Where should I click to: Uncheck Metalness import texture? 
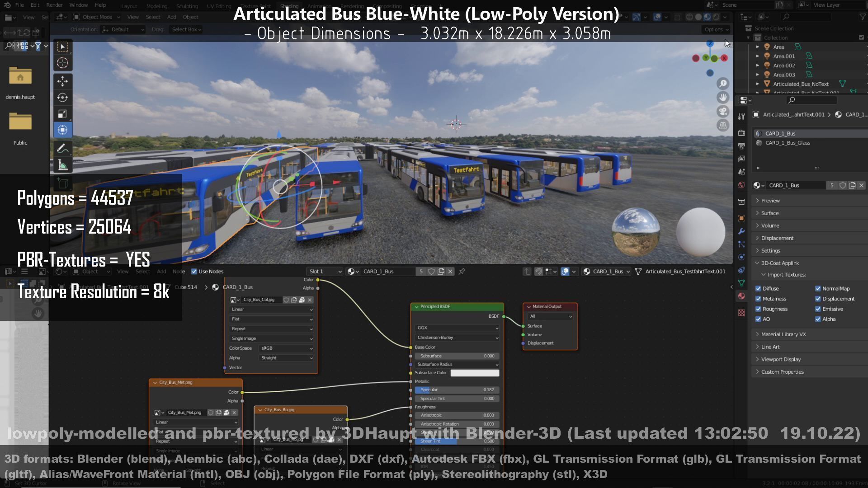[x=758, y=299]
